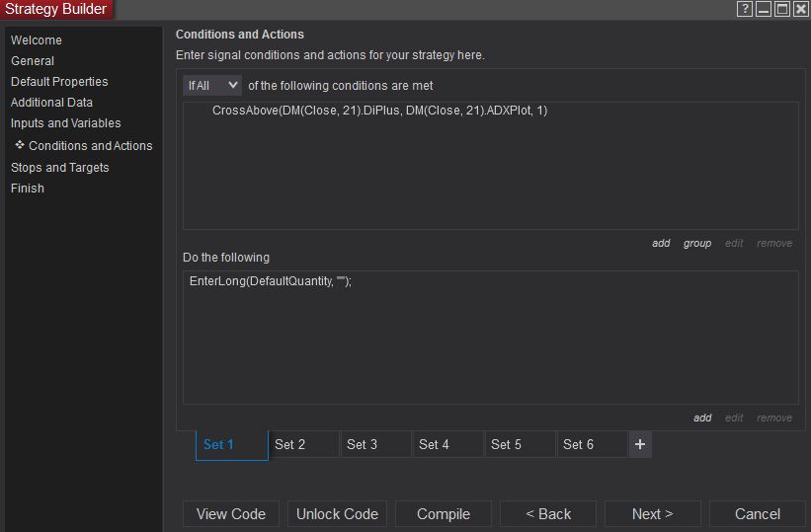The height and width of the screenshot is (532, 811).
Task: Click add link under actions list
Action: [702, 418]
